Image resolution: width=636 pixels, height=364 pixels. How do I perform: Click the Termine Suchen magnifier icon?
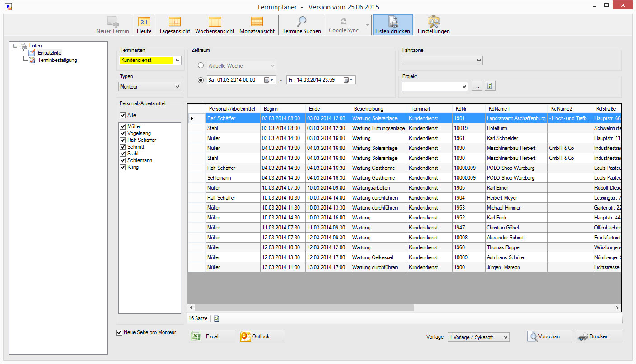click(x=301, y=22)
